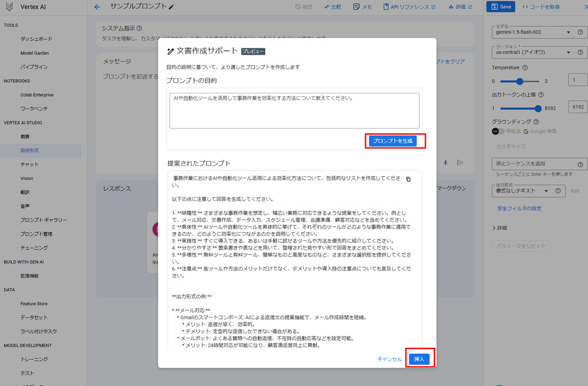Edit prompt name with pencil icon
Screen dimensions: 588x386
click(171, 6)
